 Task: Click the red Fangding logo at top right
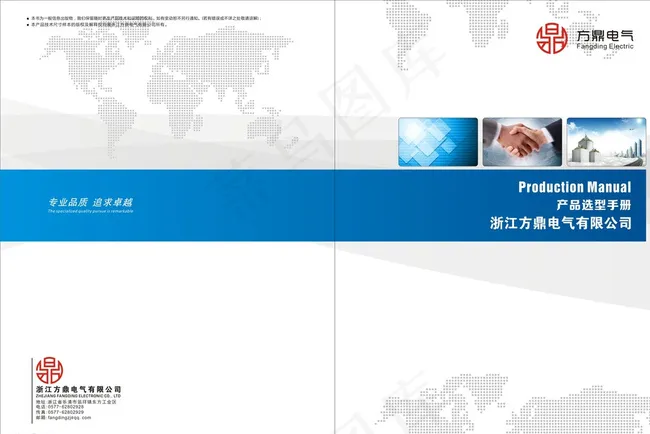pos(552,39)
